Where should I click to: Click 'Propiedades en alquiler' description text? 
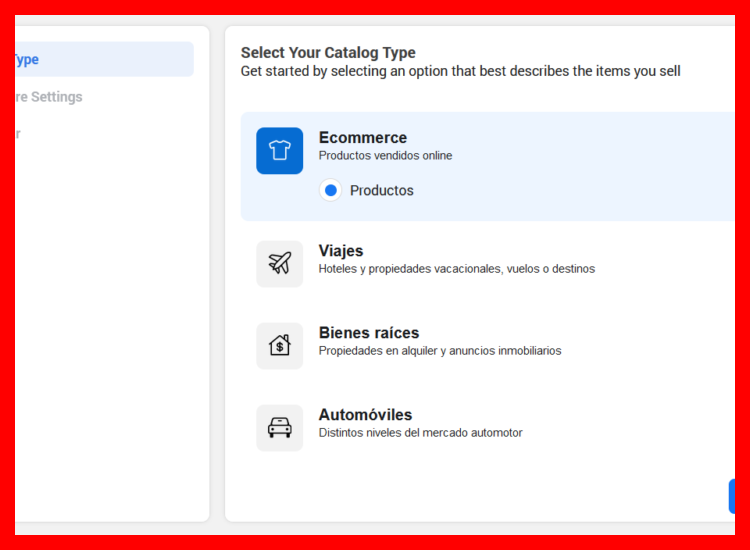(x=440, y=351)
